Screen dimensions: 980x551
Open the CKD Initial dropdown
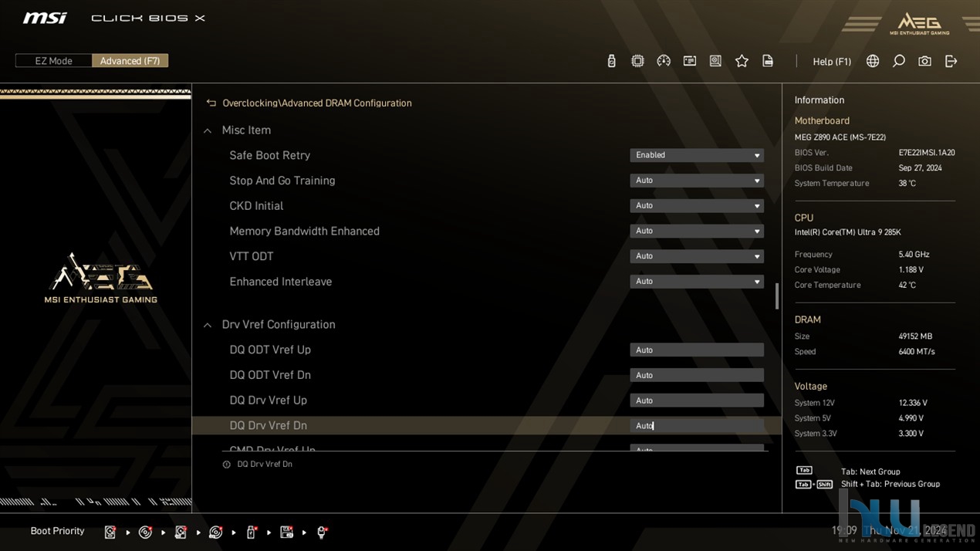coord(697,206)
